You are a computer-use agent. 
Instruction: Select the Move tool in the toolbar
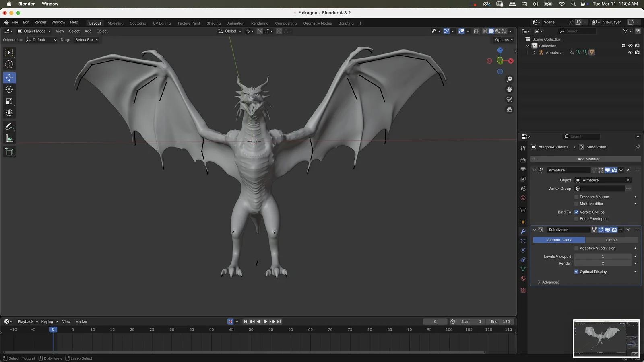coord(9,78)
